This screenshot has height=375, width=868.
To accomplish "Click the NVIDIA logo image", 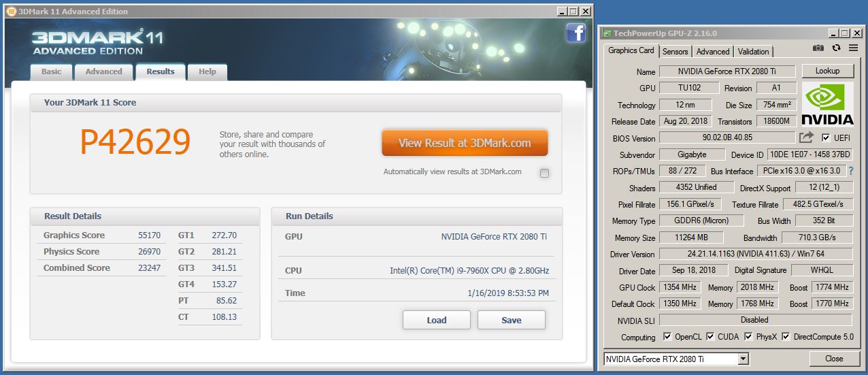I will (x=827, y=105).
